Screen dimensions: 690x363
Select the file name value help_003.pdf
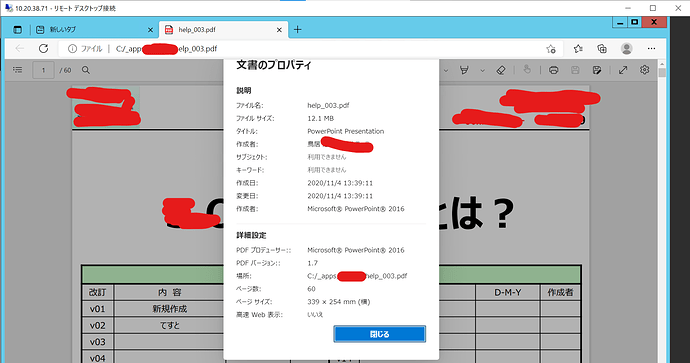click(328, 106)
